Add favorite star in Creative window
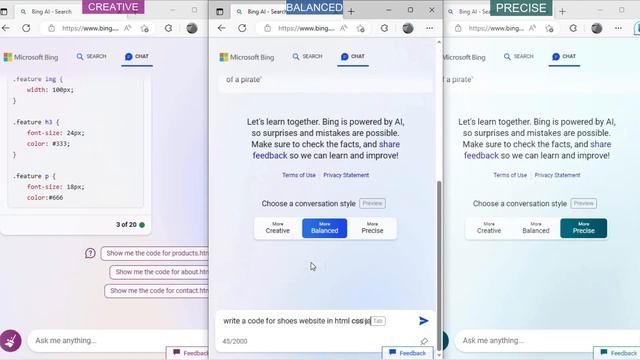This screenshot has height=360, width=640. [x=144, y=28]
